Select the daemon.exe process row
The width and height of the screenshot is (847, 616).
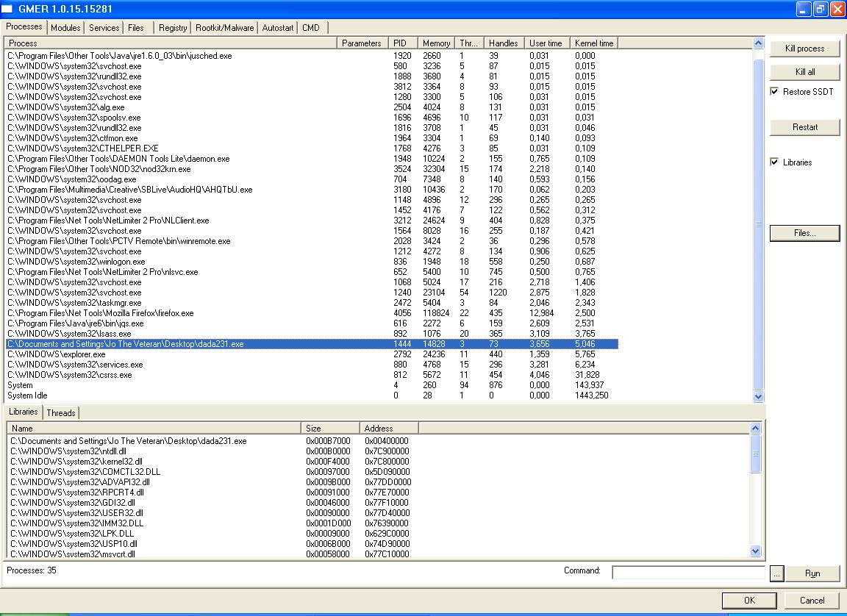click(312, 159)
